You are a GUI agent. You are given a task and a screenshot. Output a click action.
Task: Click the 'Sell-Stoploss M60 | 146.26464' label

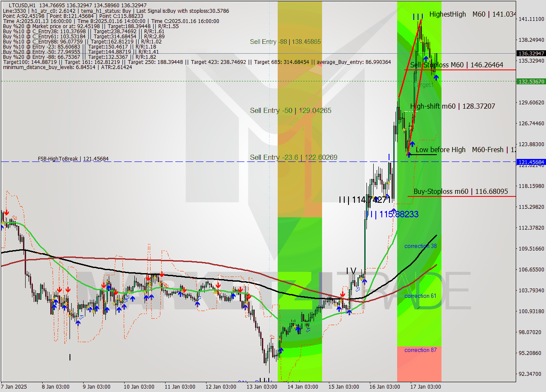click(456, 65)
